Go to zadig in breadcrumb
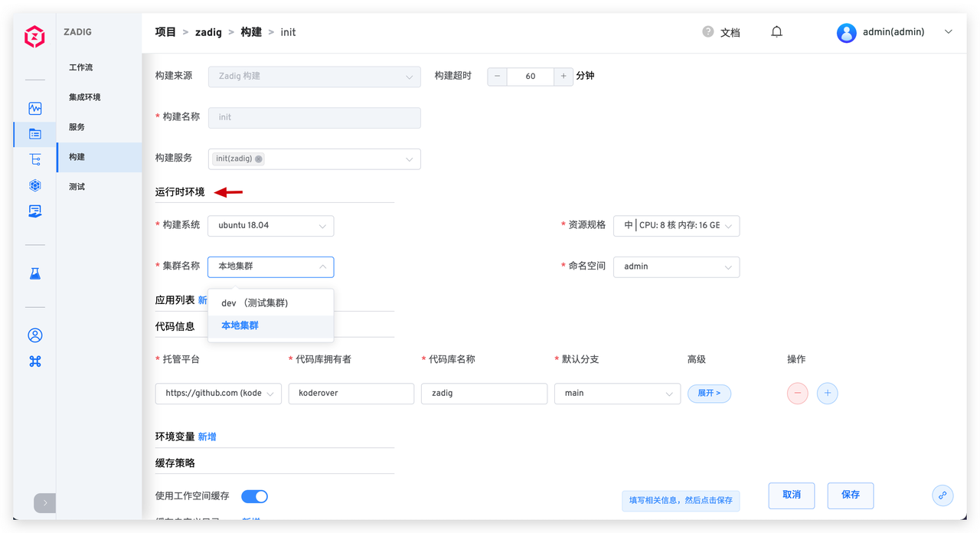Viewport: 980px width, 533px height. [208, 32]
